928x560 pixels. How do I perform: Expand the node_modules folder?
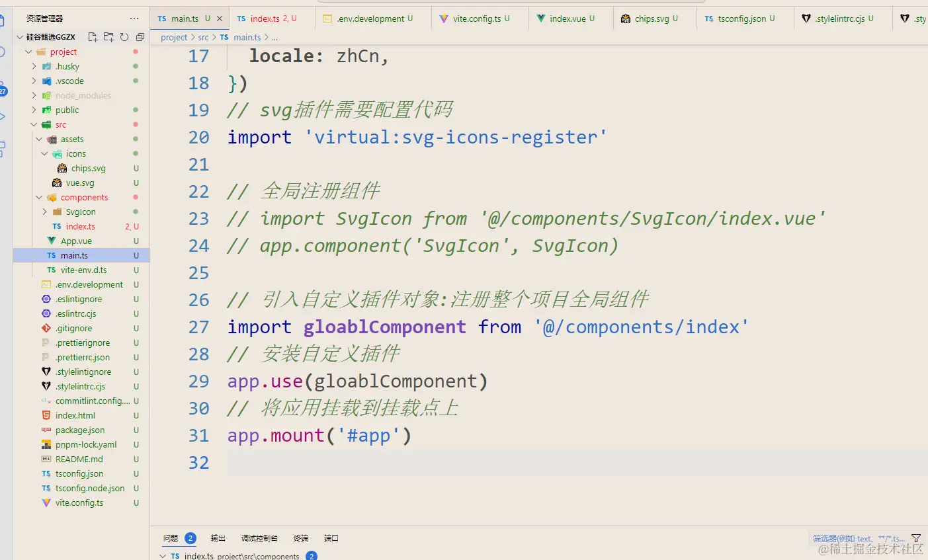point(32,95)
